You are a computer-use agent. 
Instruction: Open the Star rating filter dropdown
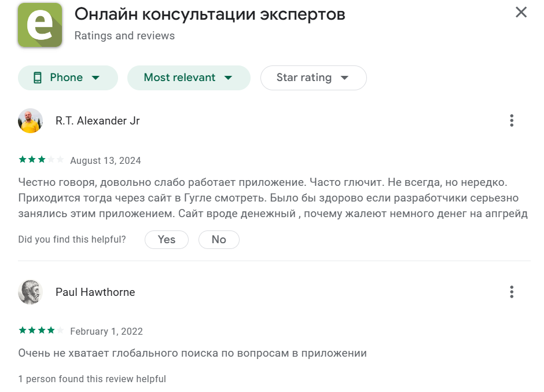(313, 78)
